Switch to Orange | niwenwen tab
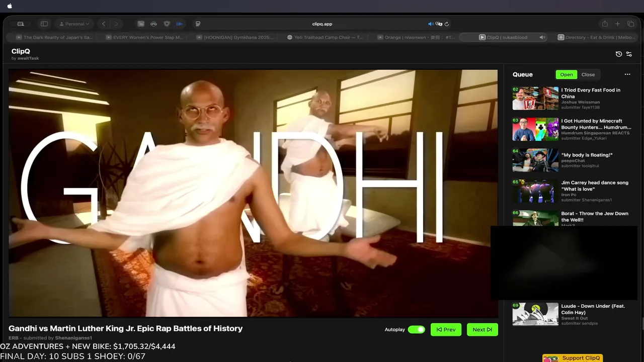This screenshot has height=362, width=644. [x=416, y=37]
